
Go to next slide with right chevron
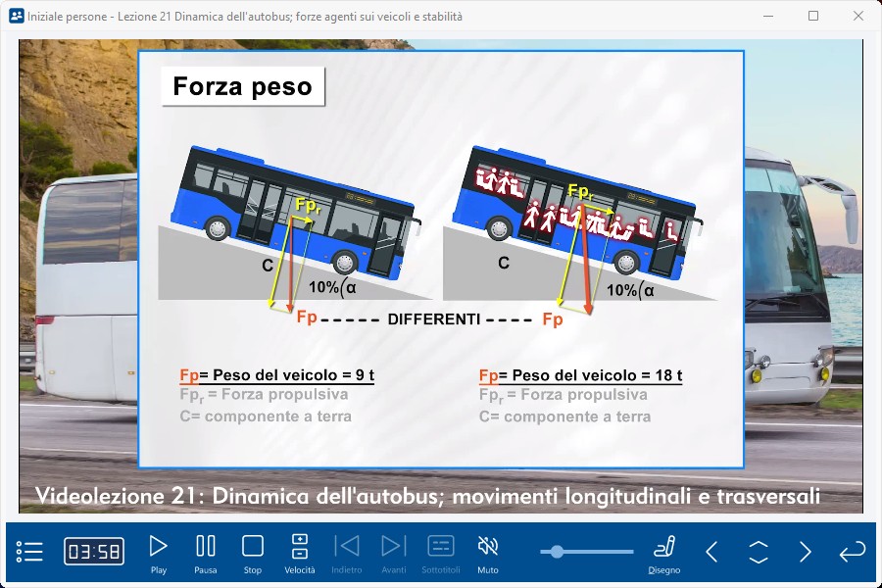806,552
